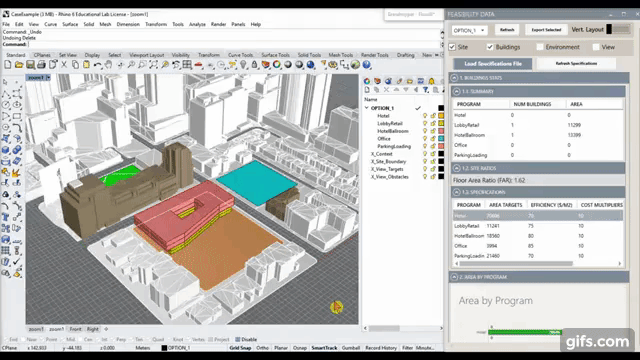Click the HotelBallroom layer pink color swatch

[441, 131]
